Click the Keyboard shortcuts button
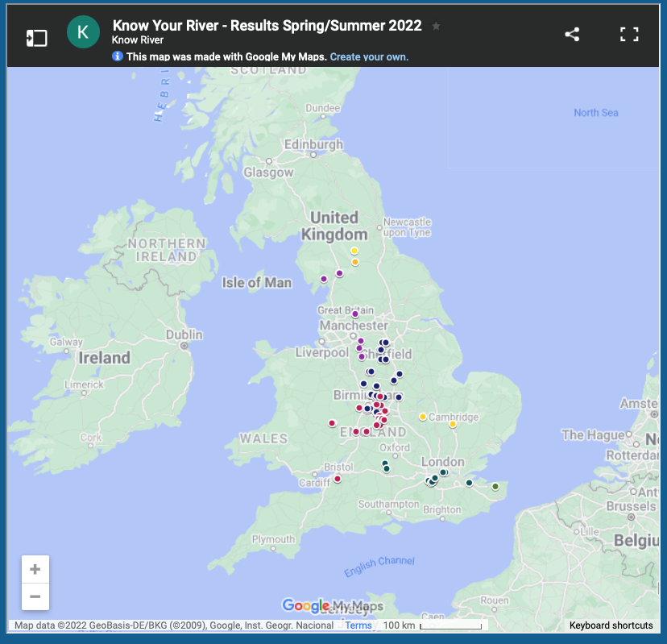This screenshot has width=667, height=644. click(611, 625)
